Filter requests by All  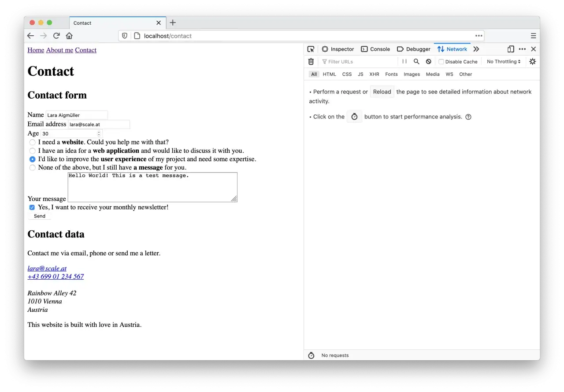(314, 74)
